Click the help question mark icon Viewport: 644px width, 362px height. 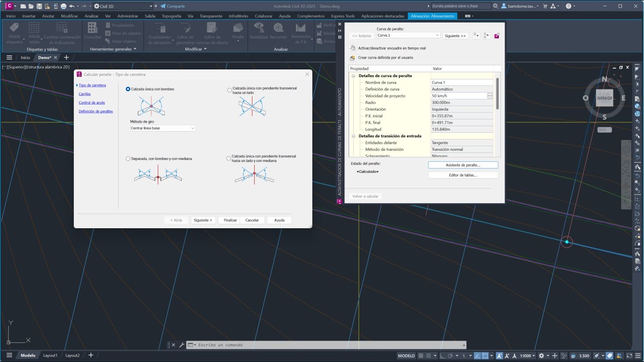[x=569, y=6]
